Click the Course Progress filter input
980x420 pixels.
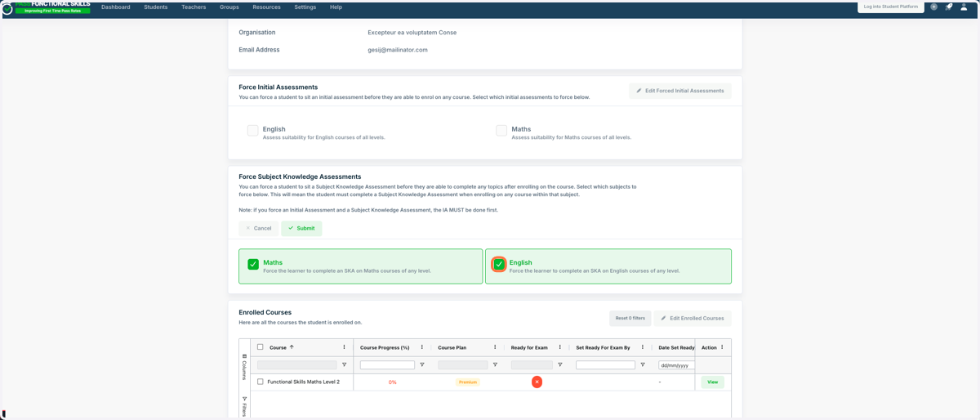coord(387,365)
